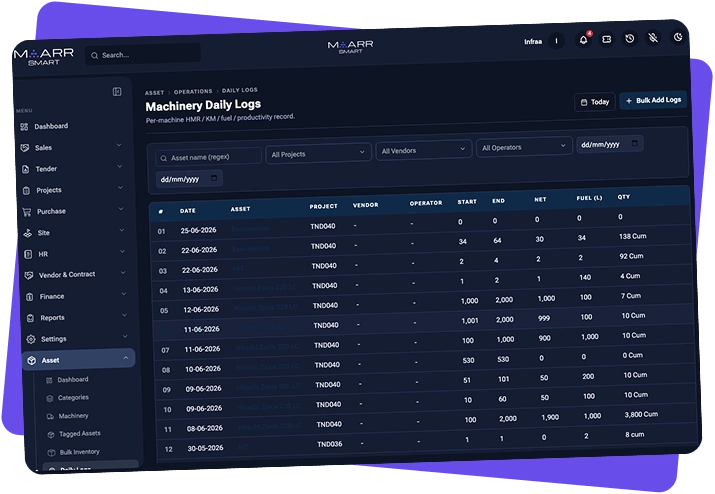Click the Vendor & Contract icon
The height and width of the screenshot is (494, 715).
[x=29, y=276]
